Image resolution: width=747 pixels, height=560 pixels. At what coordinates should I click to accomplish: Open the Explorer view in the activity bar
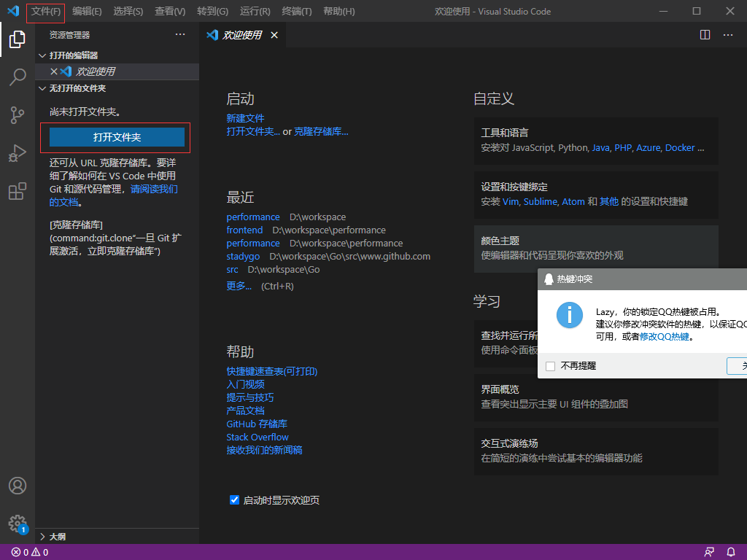(18, 39)
